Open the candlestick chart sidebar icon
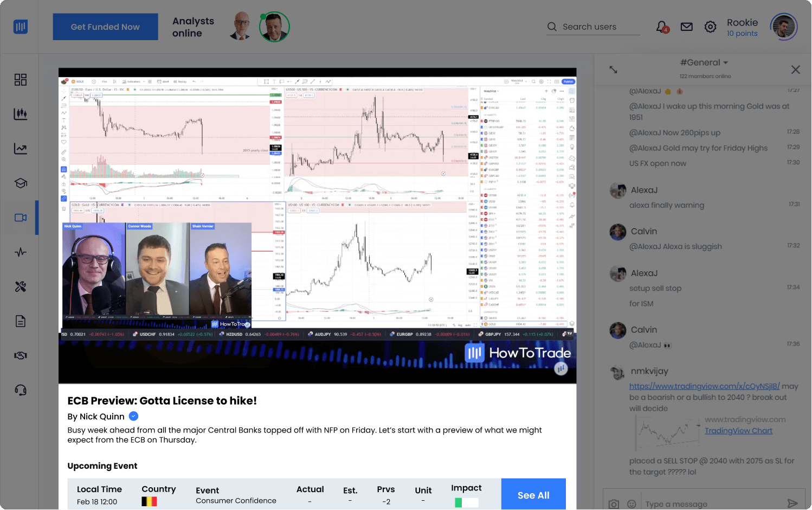The image size is (812, 510). point(21,114)
